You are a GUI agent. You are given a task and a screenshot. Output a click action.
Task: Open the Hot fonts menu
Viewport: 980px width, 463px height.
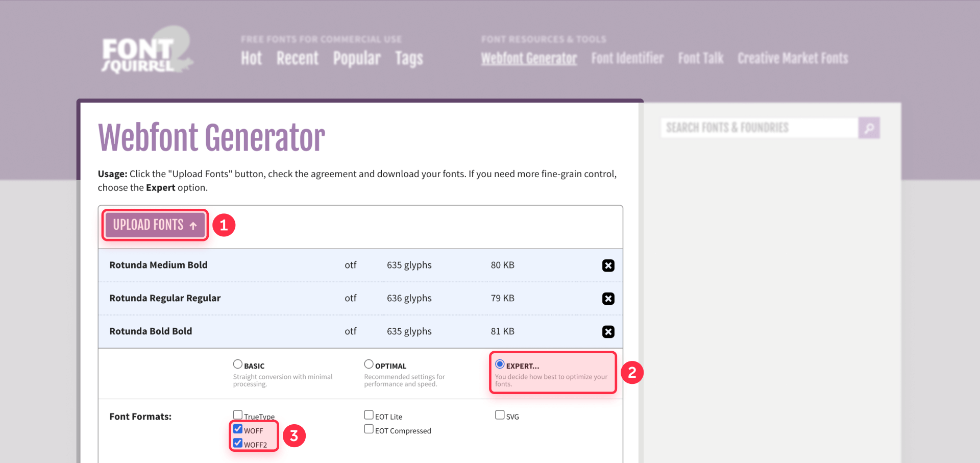point(251,58)
